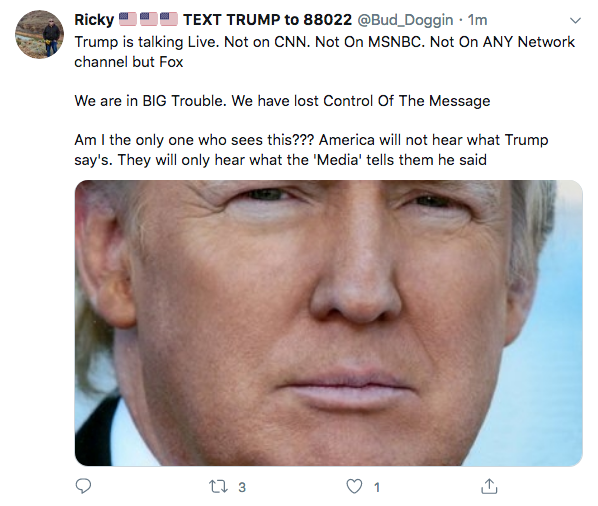This screenshot has height=506, width=598.
Task: Click the line starting "Trump is talking Live"
Action: (x=324, y=42)
